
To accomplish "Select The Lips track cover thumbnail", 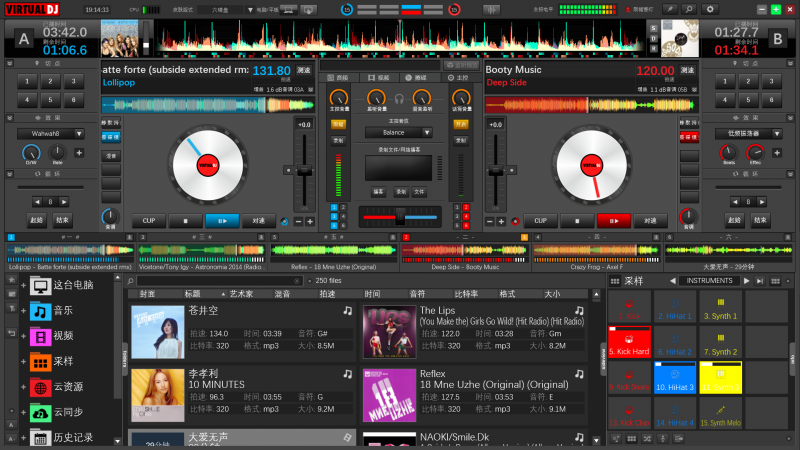I will click(x=389, y=332).
